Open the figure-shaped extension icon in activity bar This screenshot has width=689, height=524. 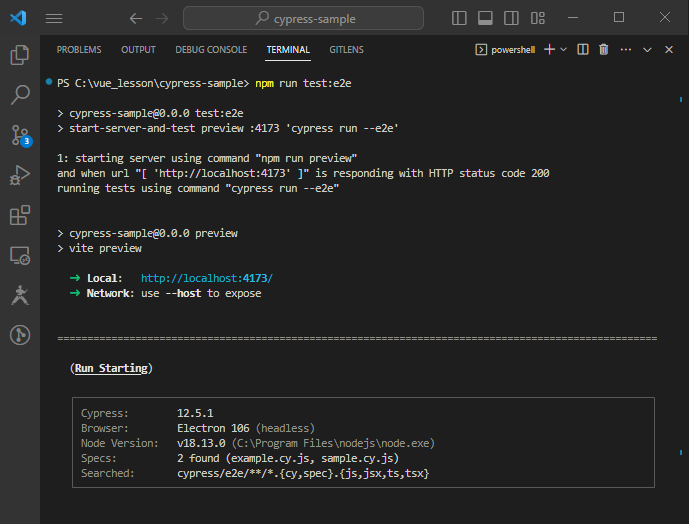click(x=20, y=295)
